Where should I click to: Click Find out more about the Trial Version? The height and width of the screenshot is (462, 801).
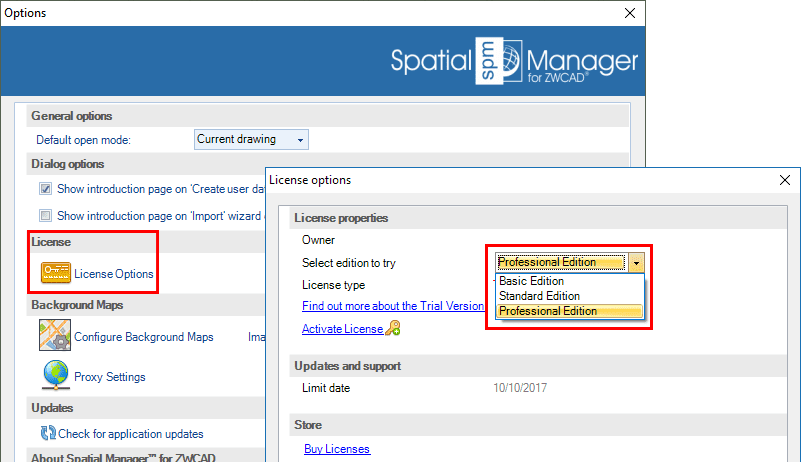(x=392, y=306)
